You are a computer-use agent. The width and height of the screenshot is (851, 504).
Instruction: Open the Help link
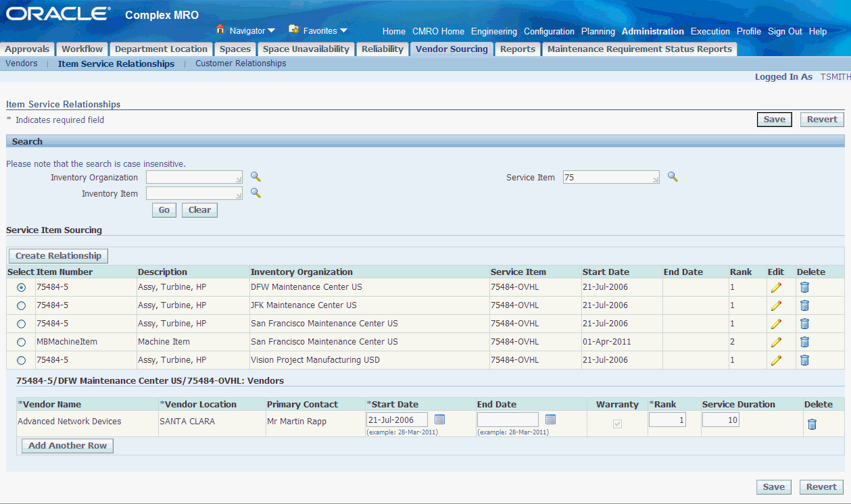(818, 31)
